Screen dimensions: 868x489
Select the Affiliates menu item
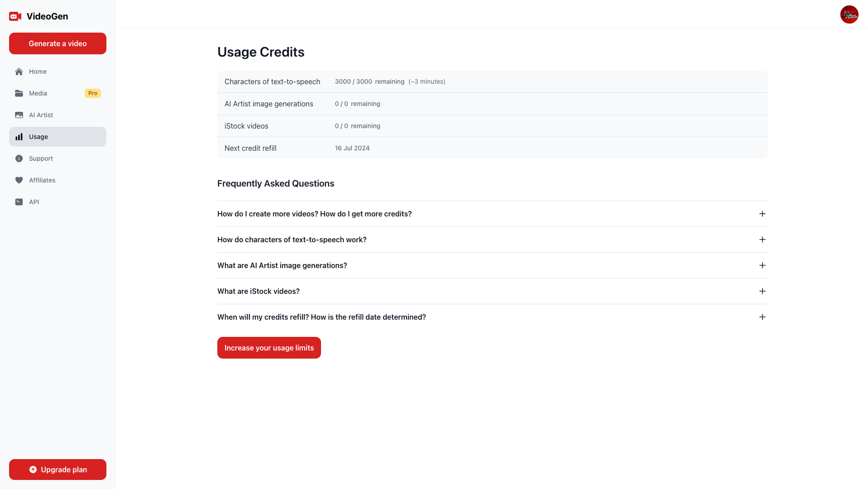coord(42,180)
